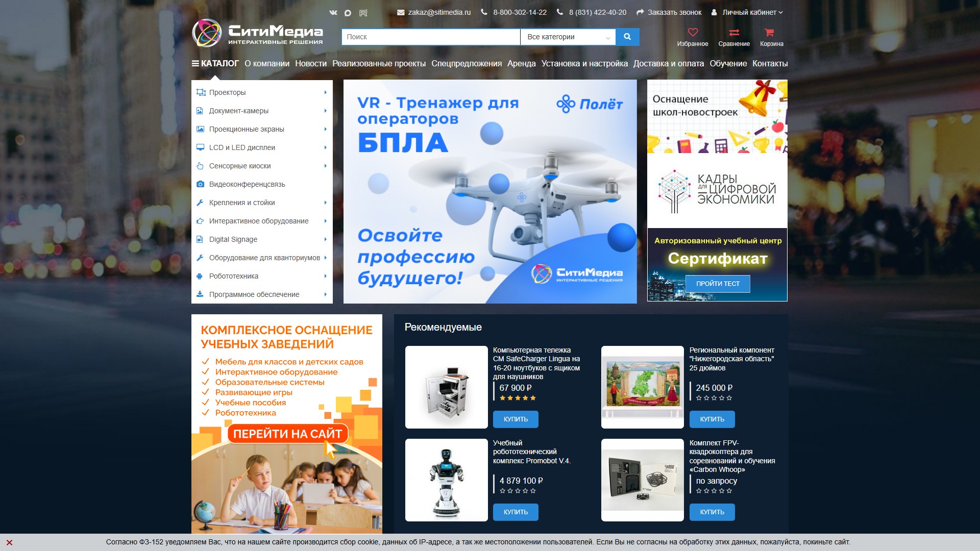Screen dimensions: 980x551
Task: Click the СитиМедиа logo
Action: click(x=257, y=33)
